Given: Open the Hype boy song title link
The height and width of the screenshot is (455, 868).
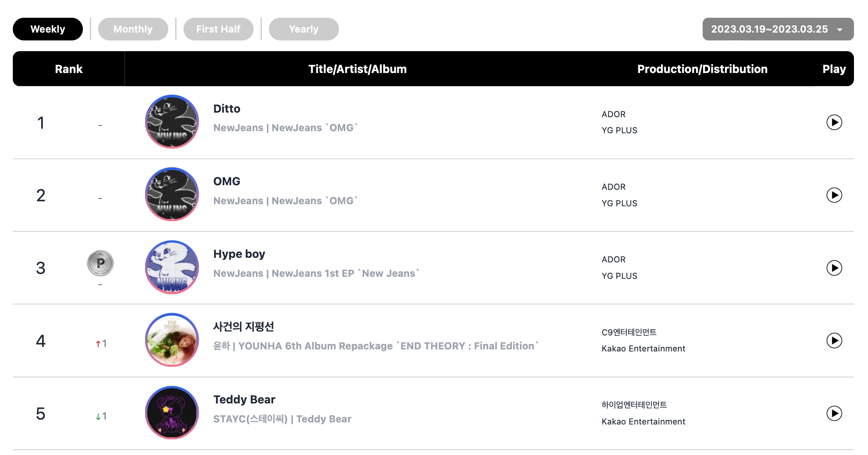Looking at the screenshot, I should click(x=239, y=254).
